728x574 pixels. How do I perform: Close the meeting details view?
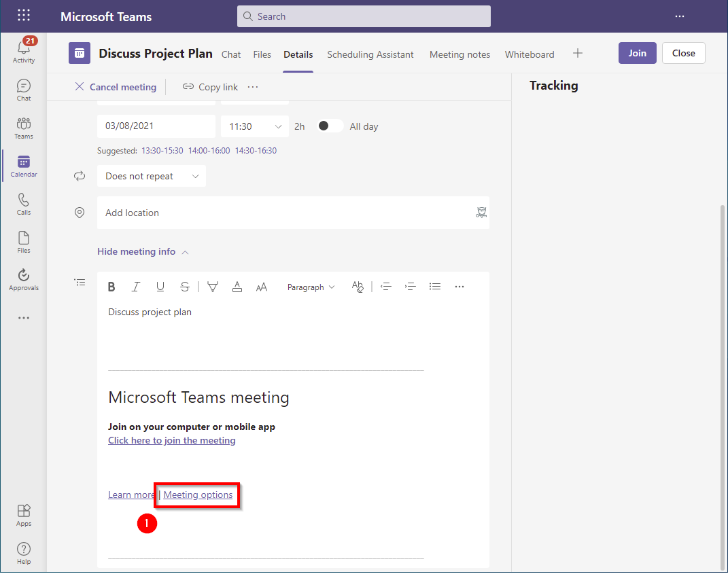pos(683,53)
